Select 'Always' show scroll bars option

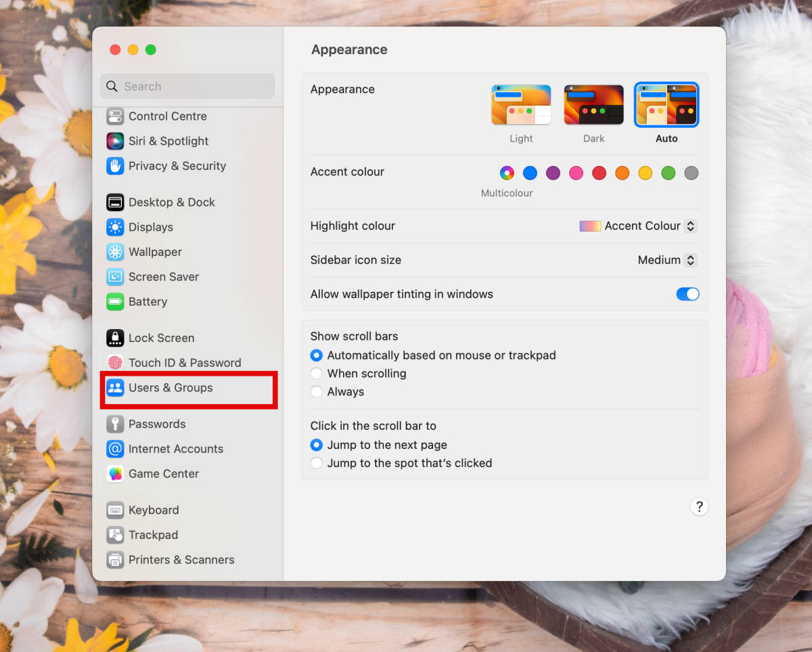click(317, 392)
